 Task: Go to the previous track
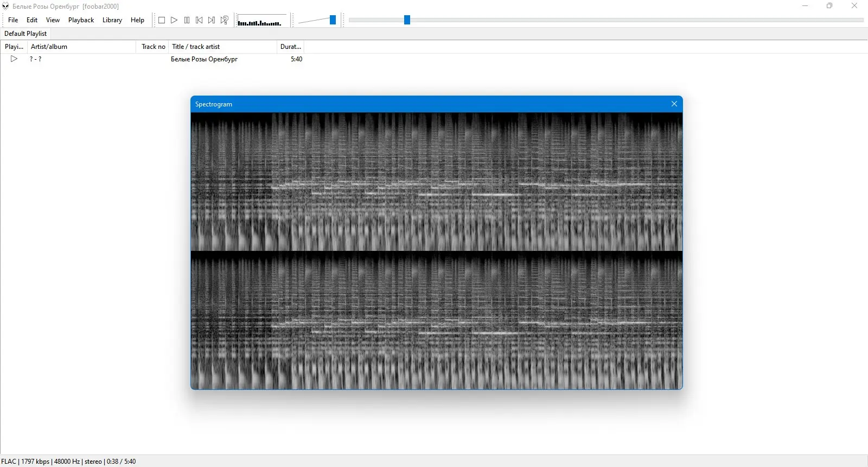[x=199, y=20]
